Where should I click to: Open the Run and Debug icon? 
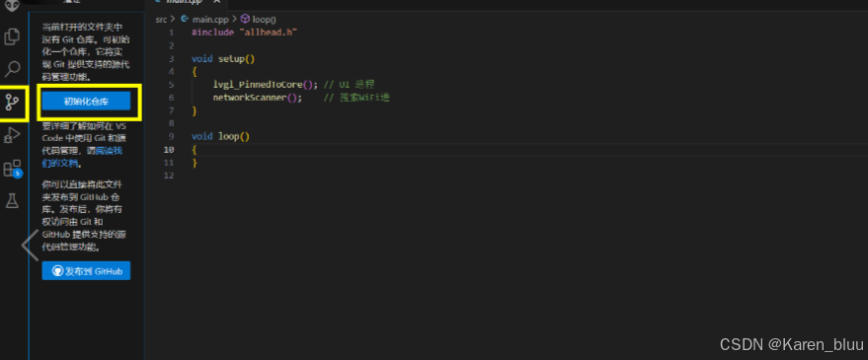[12, 135]
